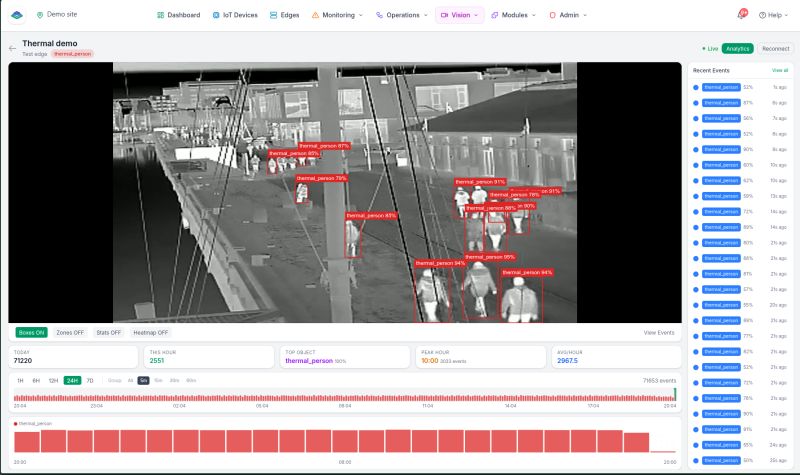Select the Demo site label

(62, 14)
